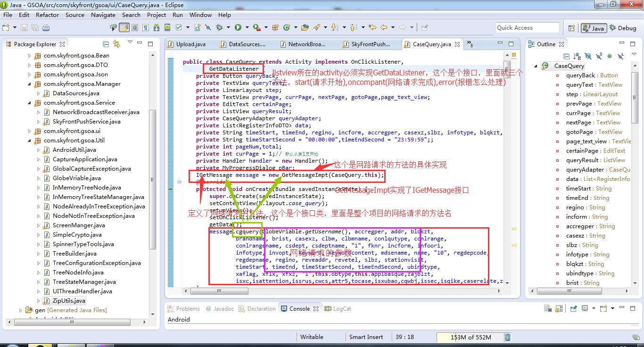This screenshot has width=644, height=347.
Task: Open the Back history dropdown arrow
Action: pyautogui.click(x=393, y=27)
